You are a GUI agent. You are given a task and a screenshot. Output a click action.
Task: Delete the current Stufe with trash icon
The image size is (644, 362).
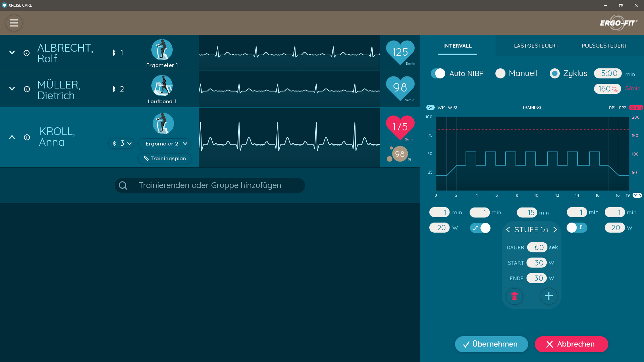click(515, 296)
